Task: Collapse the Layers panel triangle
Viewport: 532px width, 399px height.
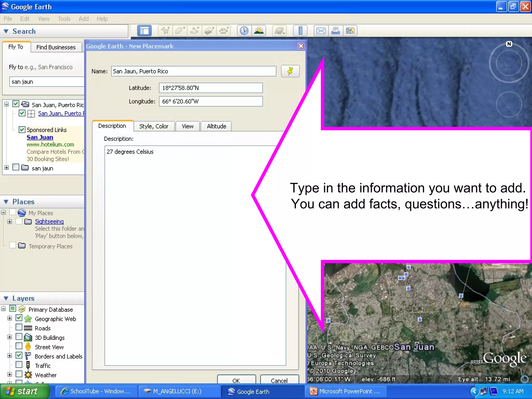Action: click(x=6, y=298)
